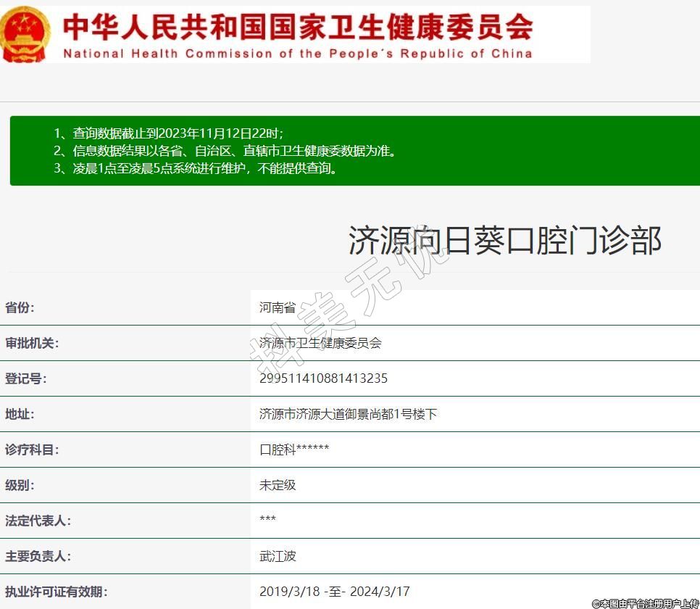This screenshot has width=700, height=609.
Task: Click the English 'National Health Commission' subtitle
Action: [298, 54]
